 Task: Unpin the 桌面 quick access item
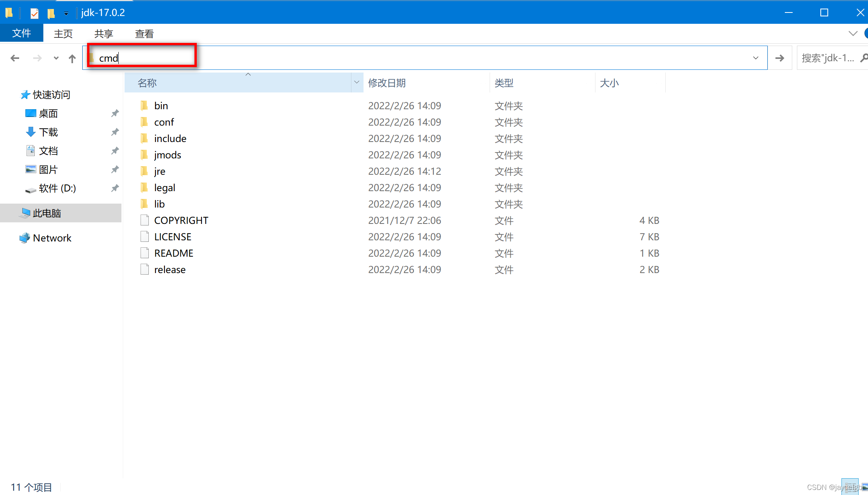[115, 114]
